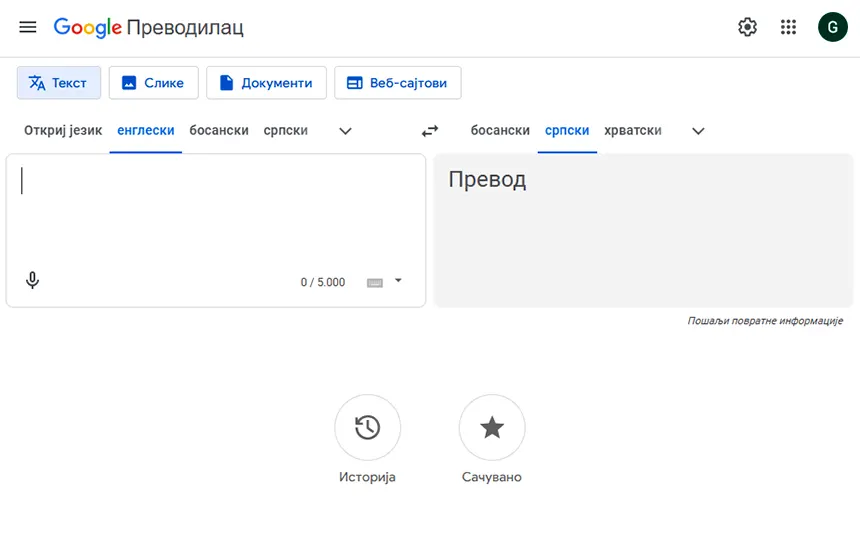Select босански as source language
Image resolution: width=860 pixels, height=538 pixels.
[x=219, y=131]
